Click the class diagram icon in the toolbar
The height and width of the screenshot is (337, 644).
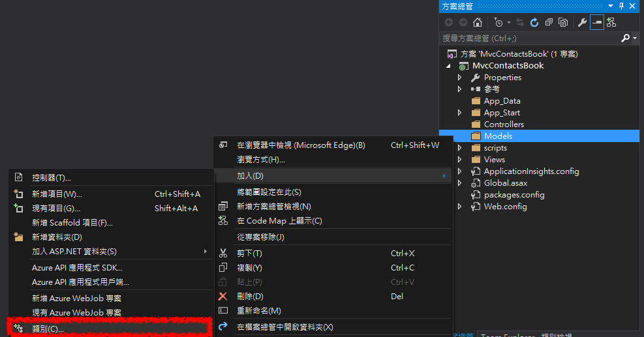coord(611,23)
